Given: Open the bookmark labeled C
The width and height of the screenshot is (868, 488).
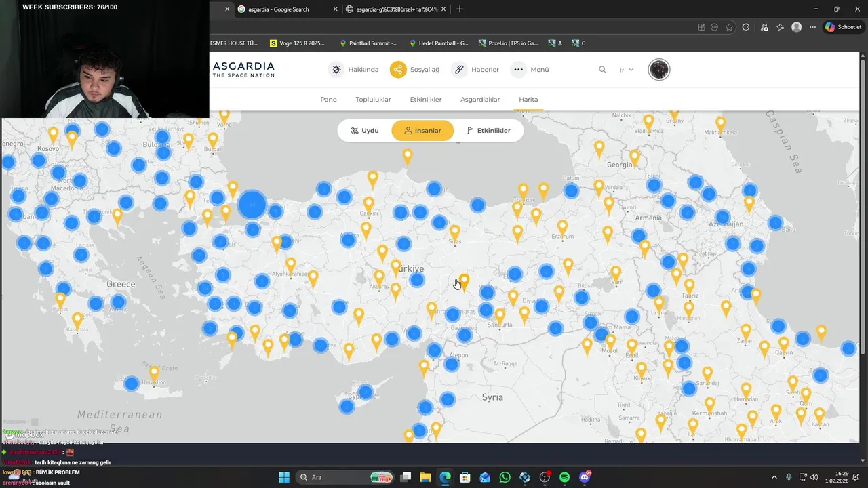Looking at the screenshot, I should click(578, 43).
